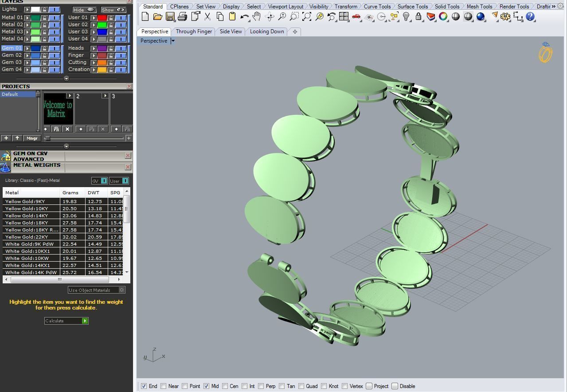Image resolution: width=567 pixels, height=392 pixels.
Task: Toggle on/off switch for Gem 01 layer
Action: pyautogui.click(x=54, y=48)
